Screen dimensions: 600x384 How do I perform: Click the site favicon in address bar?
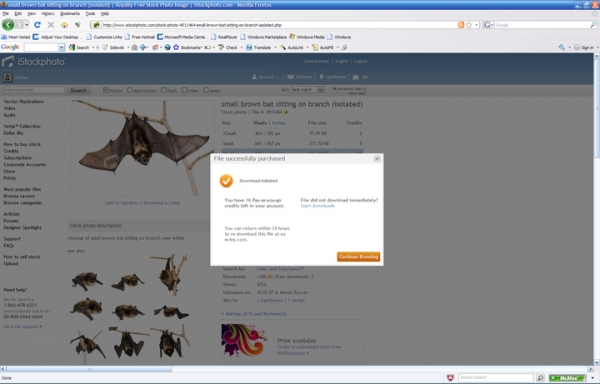[96, 25]
